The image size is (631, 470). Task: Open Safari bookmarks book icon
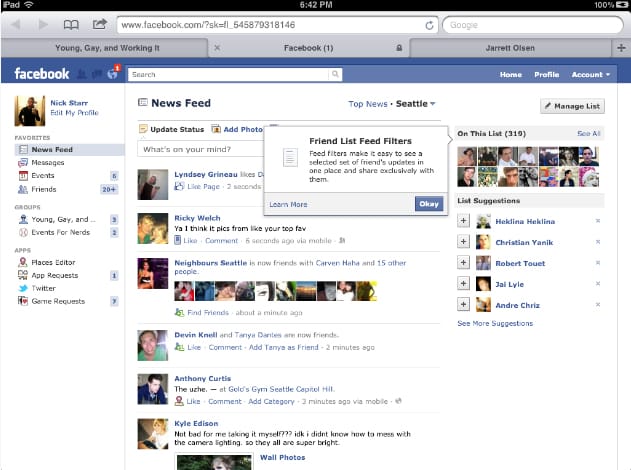[71, 25]
